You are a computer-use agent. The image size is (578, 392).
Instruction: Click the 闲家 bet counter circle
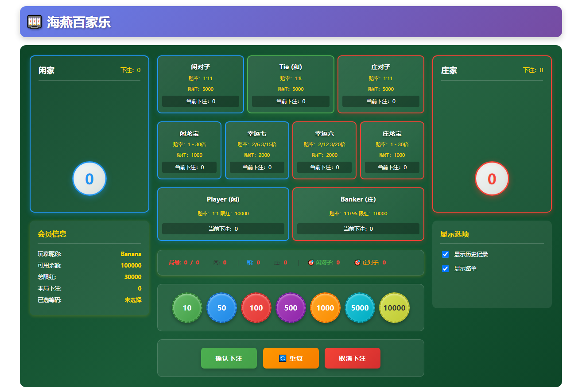coord(89,178)
